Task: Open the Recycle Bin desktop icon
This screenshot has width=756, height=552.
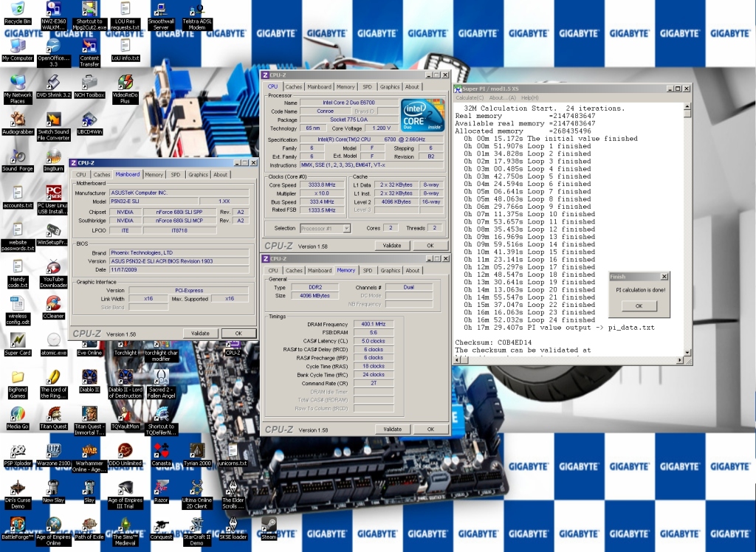Action: tap(18, 13)
